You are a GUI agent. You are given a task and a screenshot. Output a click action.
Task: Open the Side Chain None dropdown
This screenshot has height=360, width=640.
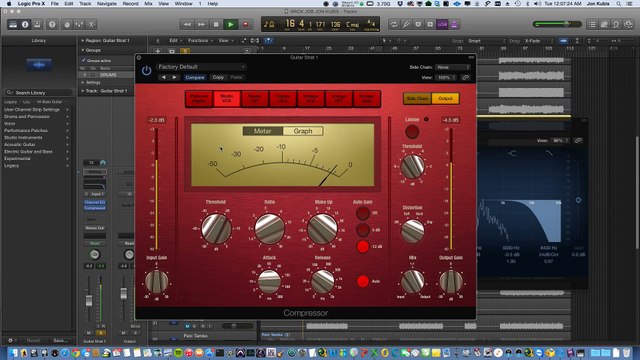[452, 67]
